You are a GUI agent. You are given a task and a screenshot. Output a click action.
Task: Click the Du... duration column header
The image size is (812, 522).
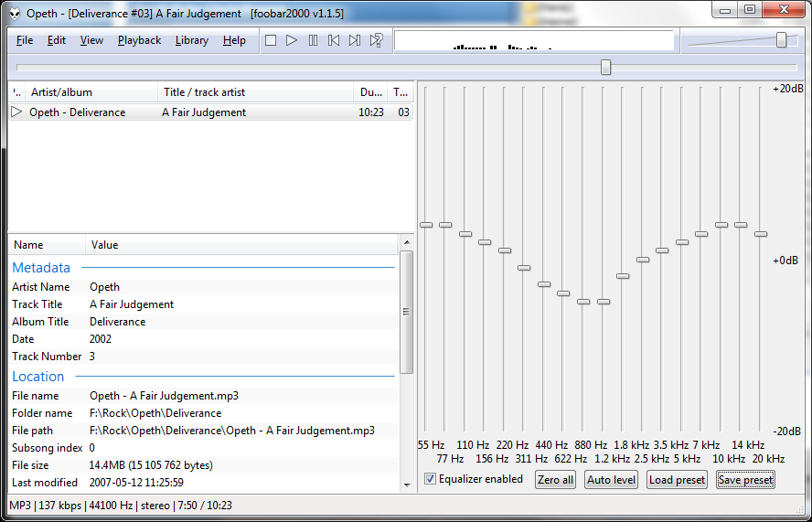coord(370,92)
